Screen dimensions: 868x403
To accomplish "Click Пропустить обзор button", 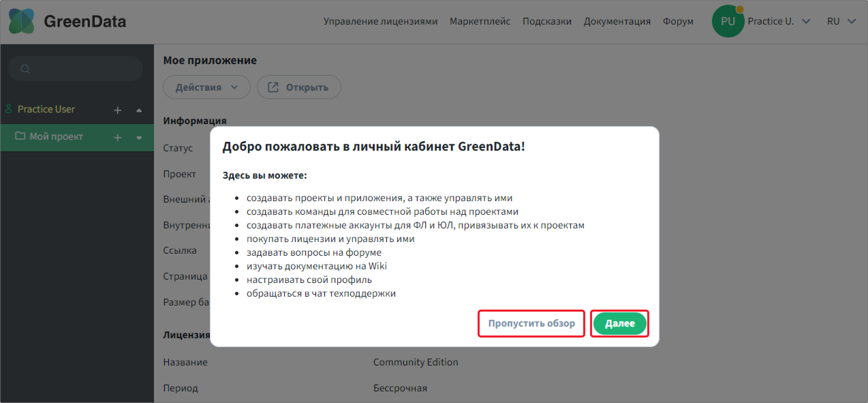I will tap(531, 323).
